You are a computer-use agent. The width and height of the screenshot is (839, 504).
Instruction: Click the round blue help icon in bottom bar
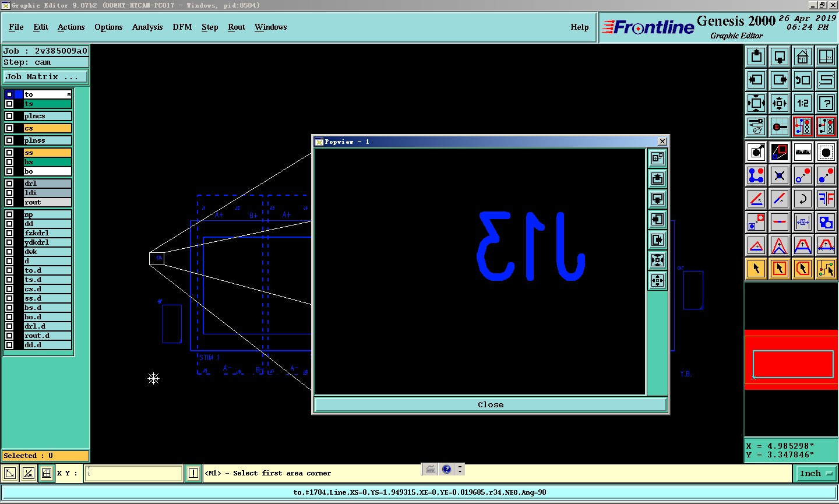[447, 469]
